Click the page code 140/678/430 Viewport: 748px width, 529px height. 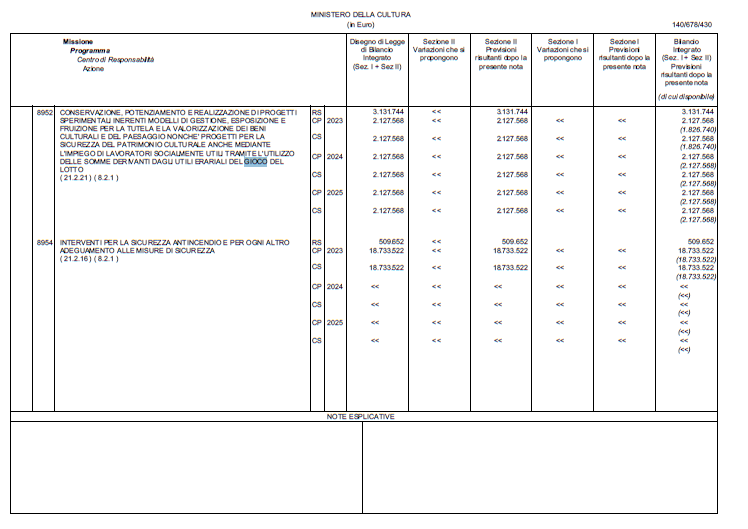click(692, 24)
